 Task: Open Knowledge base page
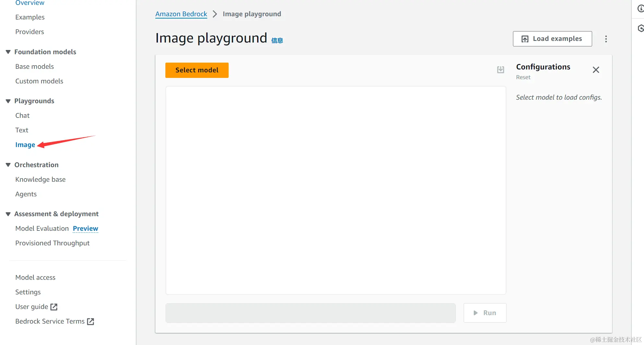(x=40, y=179)
